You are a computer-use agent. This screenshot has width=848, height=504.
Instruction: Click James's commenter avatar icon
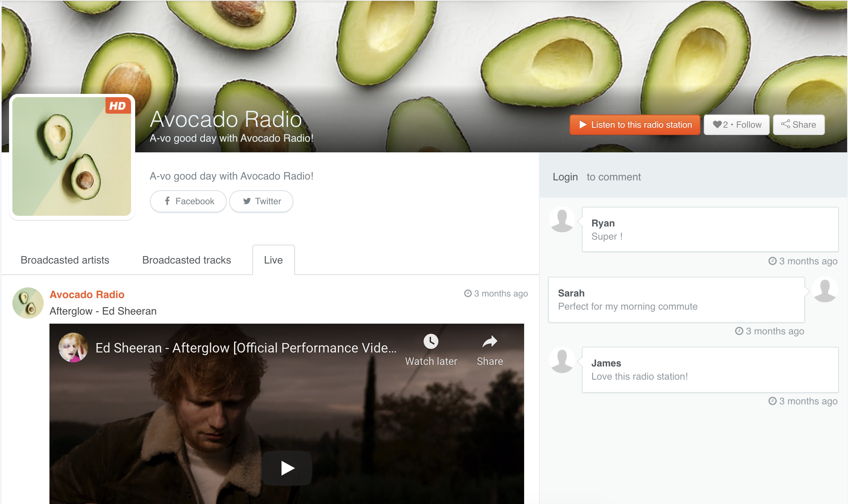pos(562,360)
